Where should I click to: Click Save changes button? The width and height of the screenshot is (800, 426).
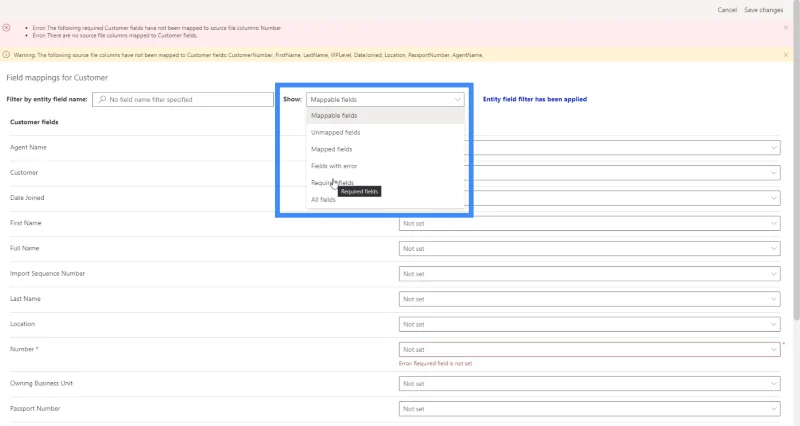pos(763,10)
